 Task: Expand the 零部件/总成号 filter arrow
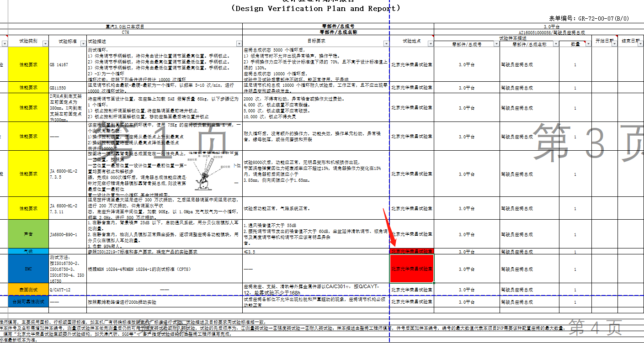coord(496,44)
